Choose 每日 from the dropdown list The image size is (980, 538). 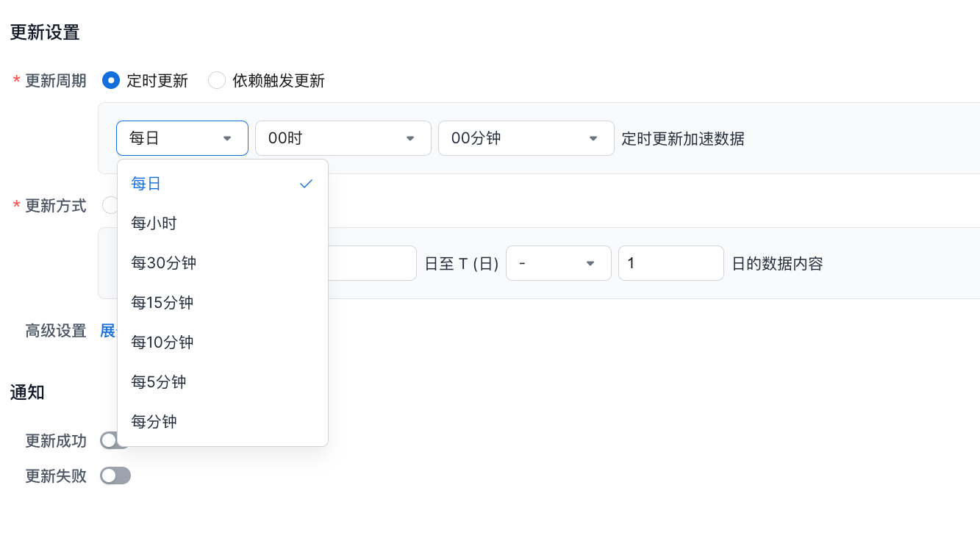147,184
